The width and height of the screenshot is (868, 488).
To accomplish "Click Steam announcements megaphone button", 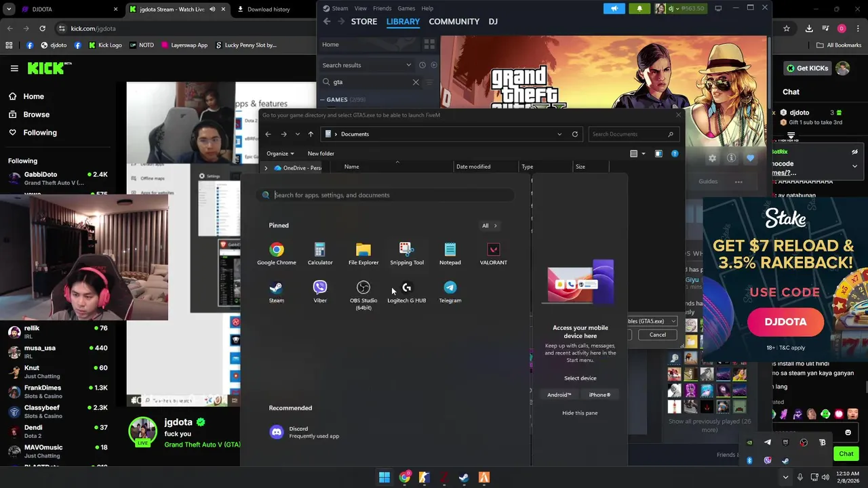I will click(x=614, y=8).
